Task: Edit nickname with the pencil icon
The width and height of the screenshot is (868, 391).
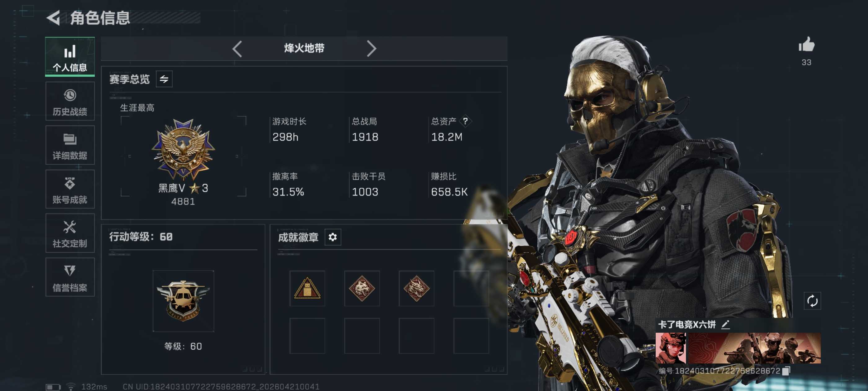Action: [x=725, y=324]
